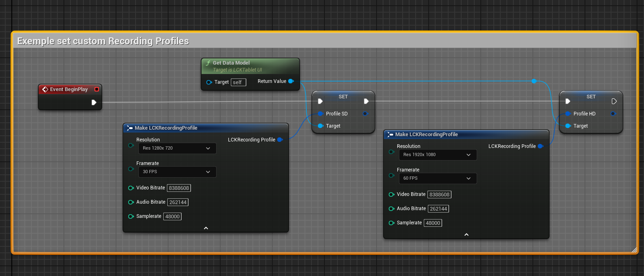The image size is (644, 276).
Task: Click execution output pin of Profile HD SET node
Action: pos(614,101)
